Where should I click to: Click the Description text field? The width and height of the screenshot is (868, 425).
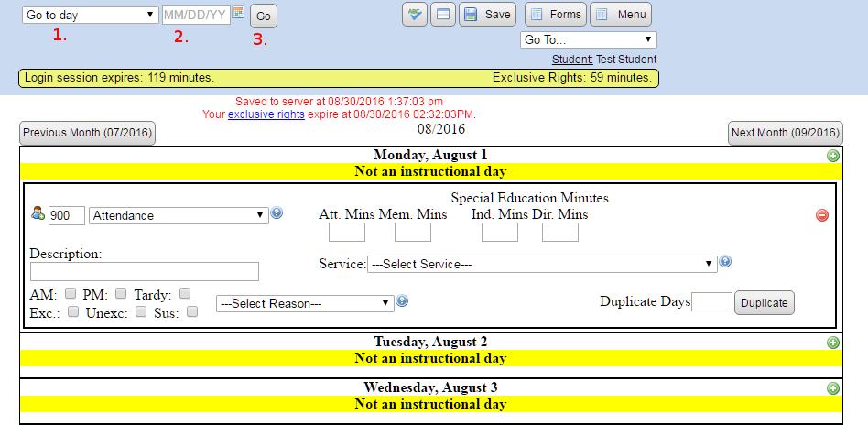(145, 271)
